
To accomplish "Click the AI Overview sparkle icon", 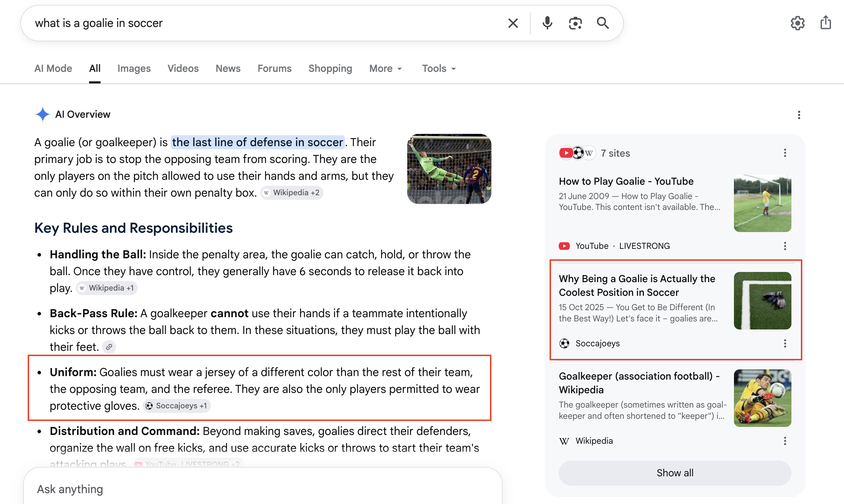I will (42, 114).
